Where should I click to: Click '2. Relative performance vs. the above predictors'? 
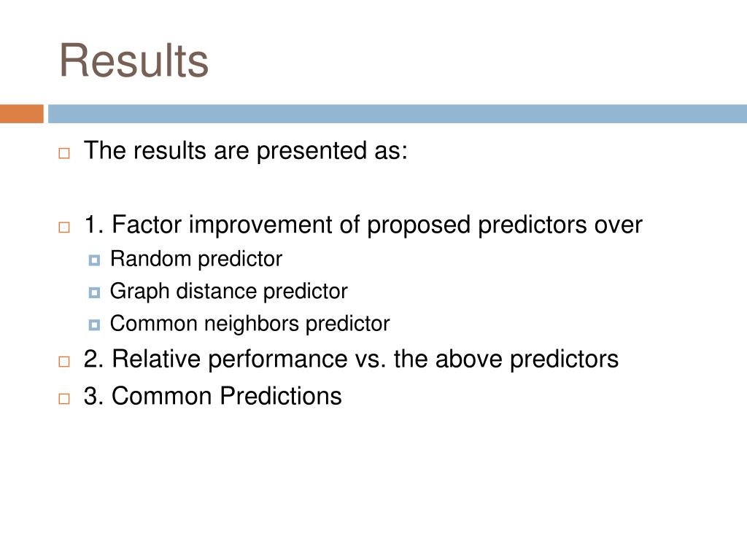(351, 359)
